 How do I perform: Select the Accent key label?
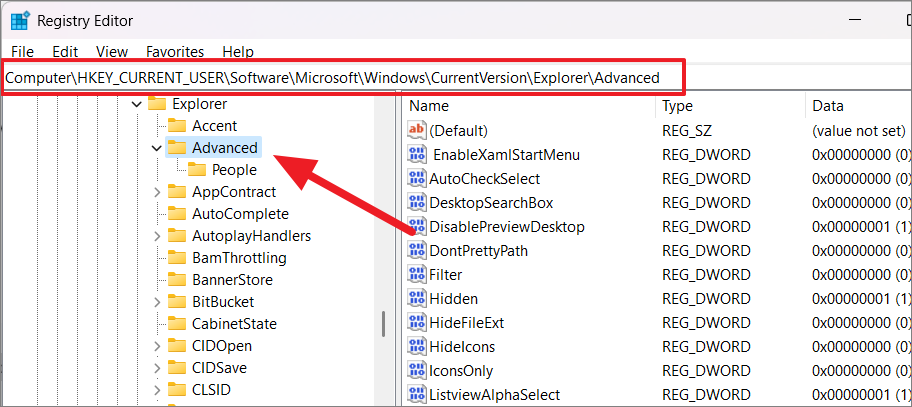pos(215,126)
